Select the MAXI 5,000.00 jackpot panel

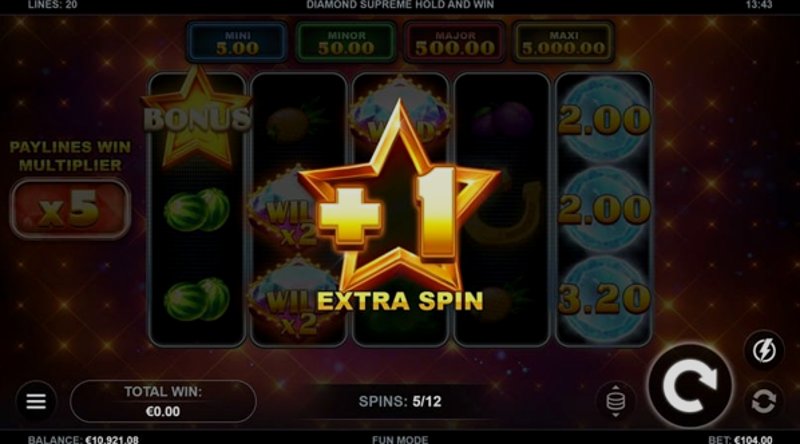point(564,42)
